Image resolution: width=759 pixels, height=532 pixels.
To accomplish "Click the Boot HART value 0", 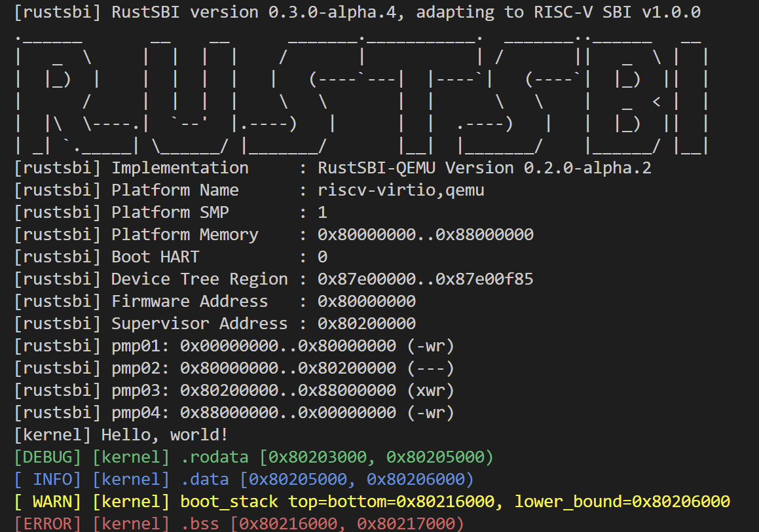I will (322, 257).
